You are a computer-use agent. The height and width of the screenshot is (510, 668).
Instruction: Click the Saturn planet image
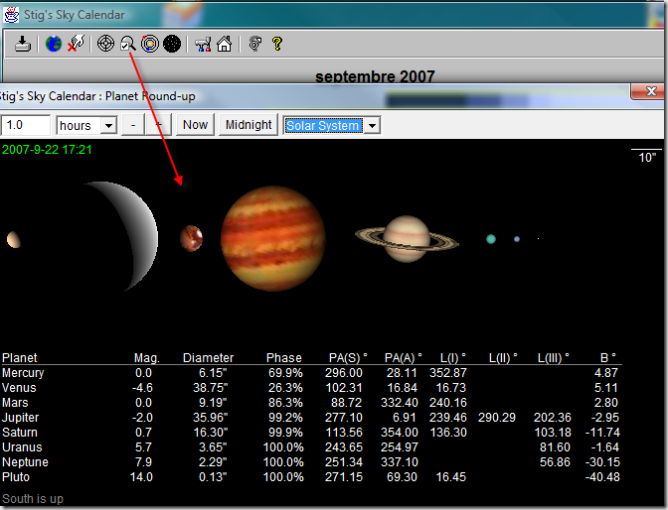pyautogui.click(x=407, y=238)
